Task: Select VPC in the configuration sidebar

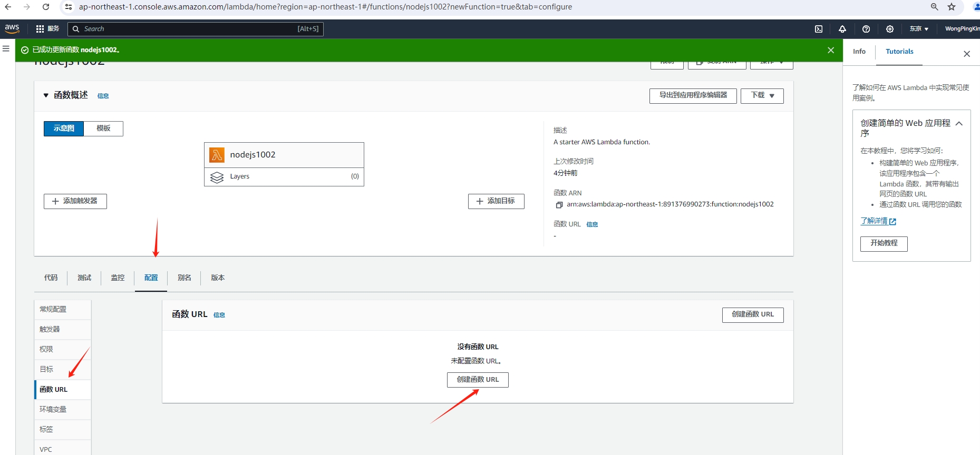Action: 63,449
